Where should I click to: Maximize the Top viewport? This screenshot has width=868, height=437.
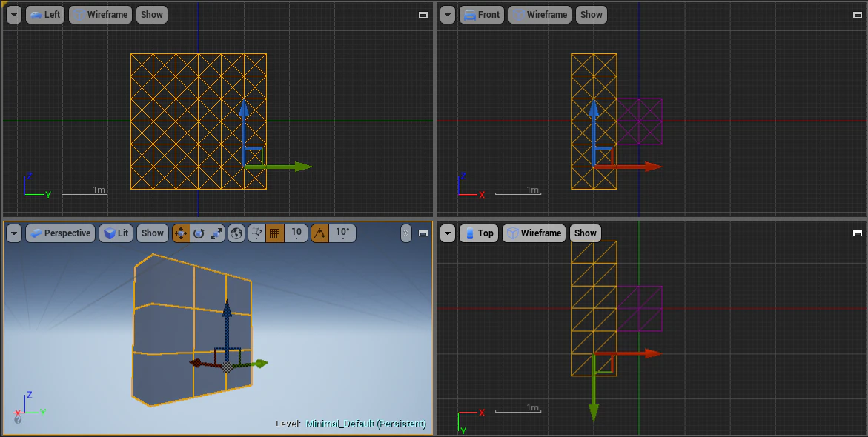click(x=858, y=233)
